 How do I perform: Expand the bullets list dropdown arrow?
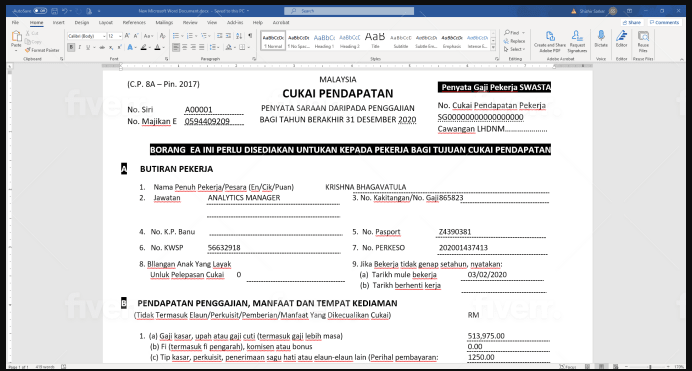[x=182, y=36]
